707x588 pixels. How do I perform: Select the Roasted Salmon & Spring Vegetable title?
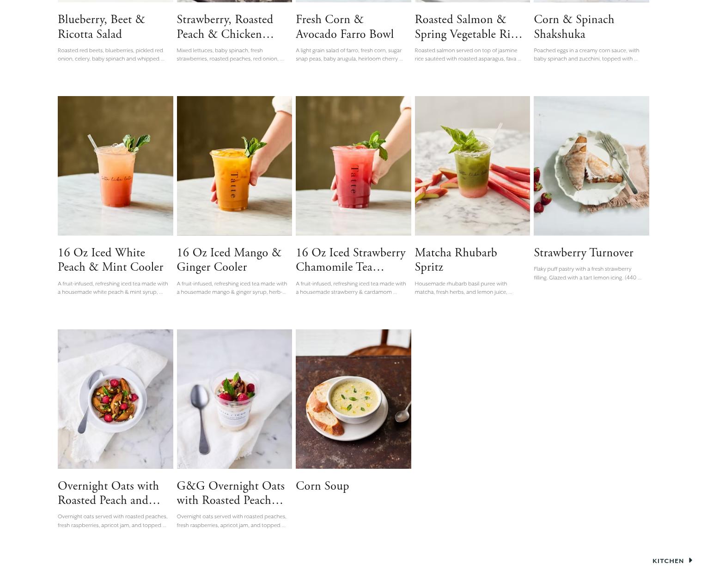[x=468, y=27]
